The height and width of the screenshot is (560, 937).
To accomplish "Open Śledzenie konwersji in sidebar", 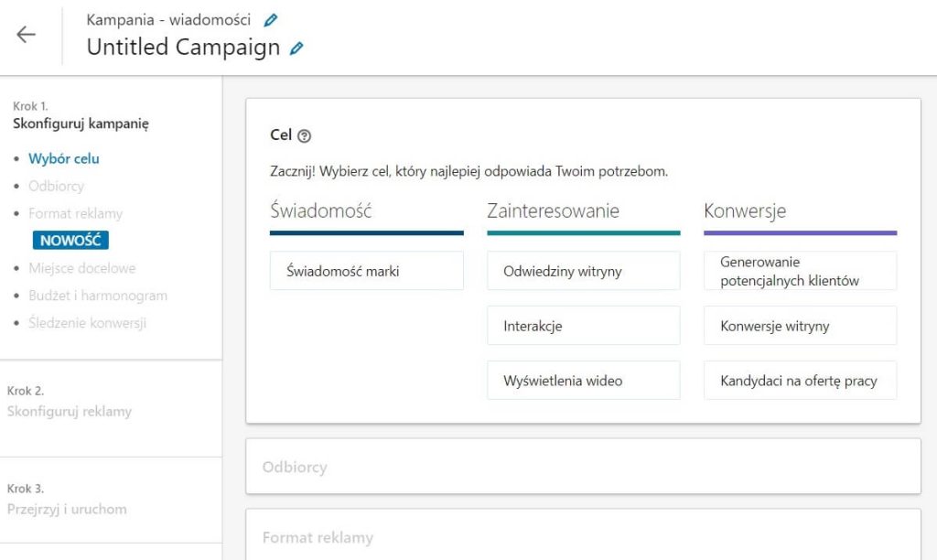I will click(x=87, y=323).
